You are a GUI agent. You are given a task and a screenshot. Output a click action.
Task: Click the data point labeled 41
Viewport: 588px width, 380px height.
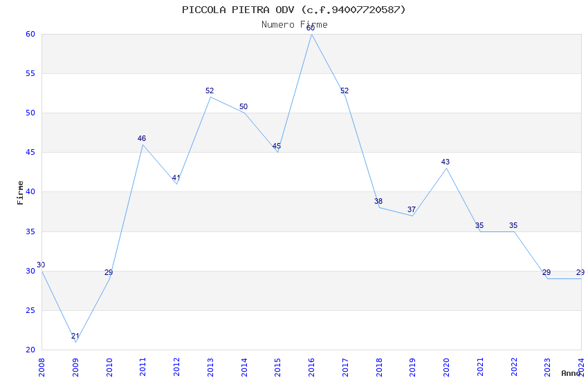pyautogui.click(x=176, y=184)
